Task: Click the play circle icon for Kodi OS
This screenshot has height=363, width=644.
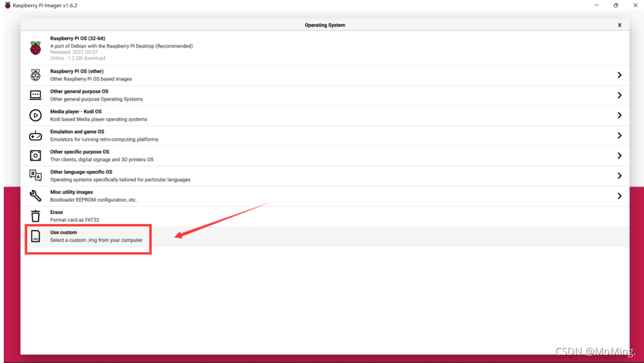Action: pyautogui.click(x=36, y=116)
